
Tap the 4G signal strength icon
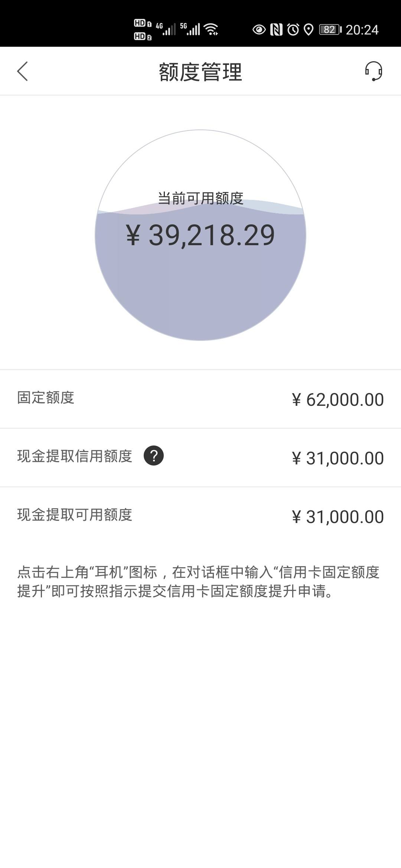point(166,29)
